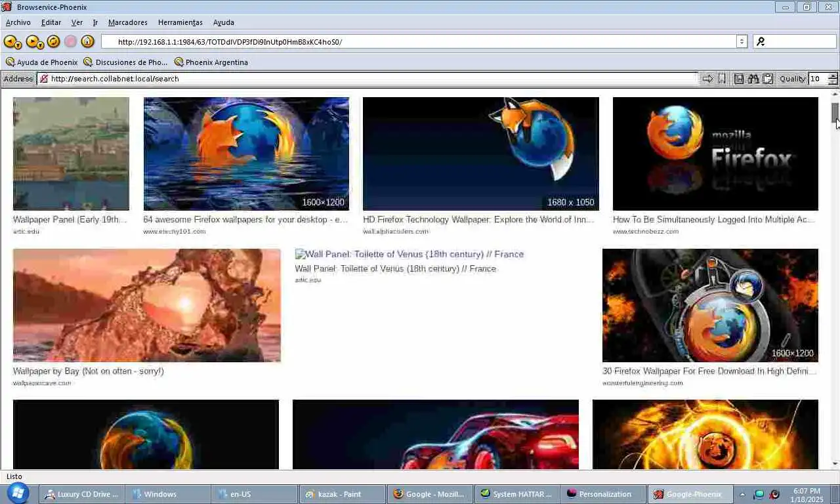The height and width of the screenshot is (504, 840).
Task: Open the Back button history dropdown arrow
Action: point(19,45)
